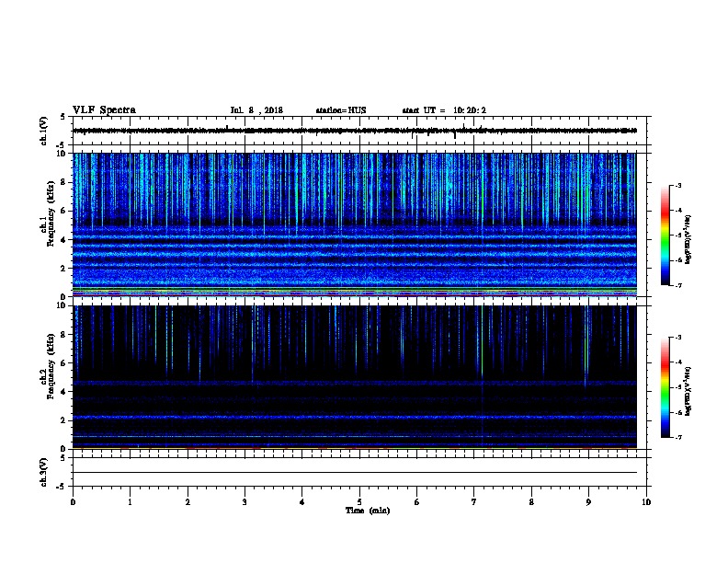Click the flat ch.3 voltage trace line
The height and width of the screenshot is (563, 728).
tap(355, 473)
